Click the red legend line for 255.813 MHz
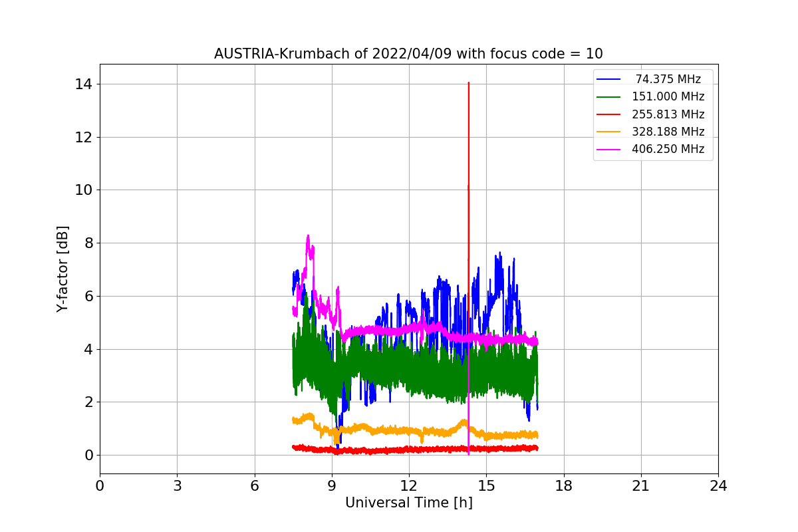The width and height of the screenshot is (798, 532). pos(608,114)
